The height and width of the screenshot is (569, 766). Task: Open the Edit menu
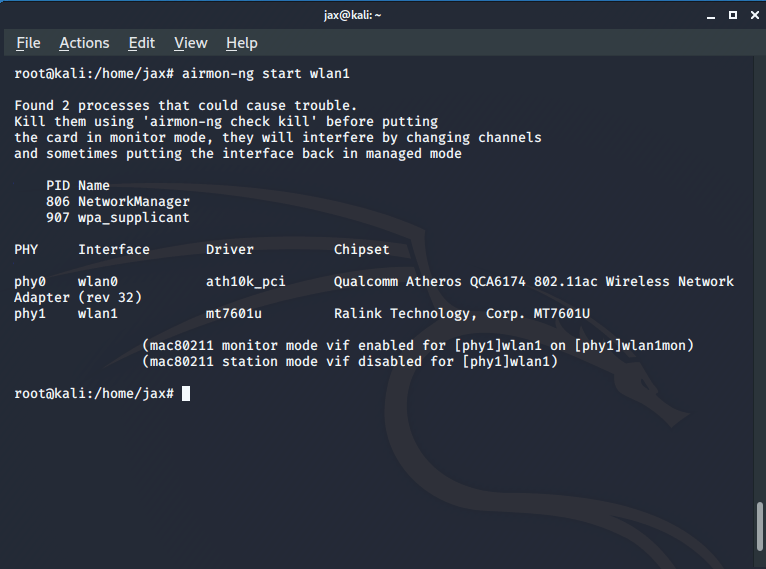click(x=141, y=43)
